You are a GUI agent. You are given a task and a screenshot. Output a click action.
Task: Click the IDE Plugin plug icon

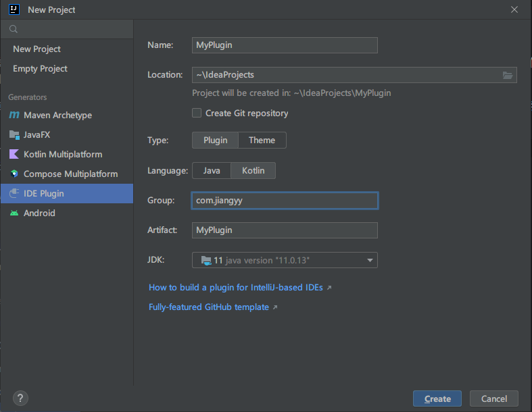(14, 193)
